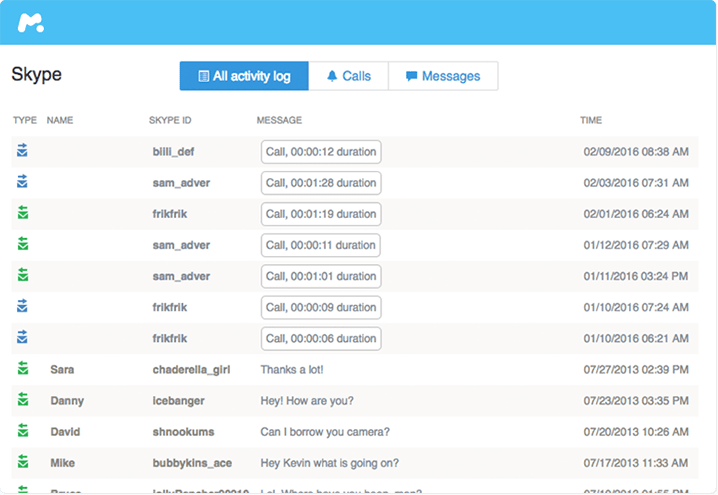Select the message 'Hey! How are you?'
Viewport: 718px width, 495px height.
point(307,401)
